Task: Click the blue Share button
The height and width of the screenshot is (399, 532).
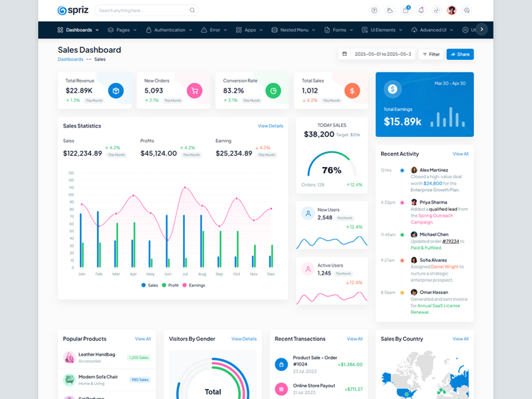Action: click(460, 54)
